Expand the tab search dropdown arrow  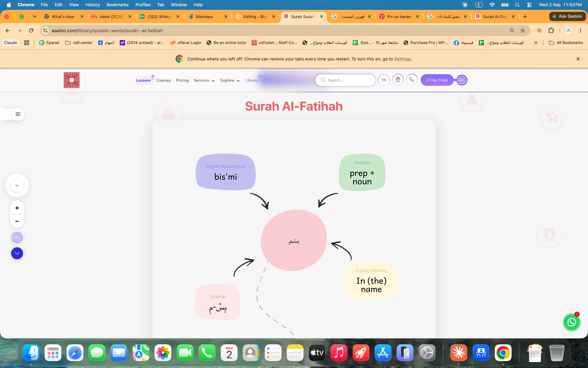(35, 16)
